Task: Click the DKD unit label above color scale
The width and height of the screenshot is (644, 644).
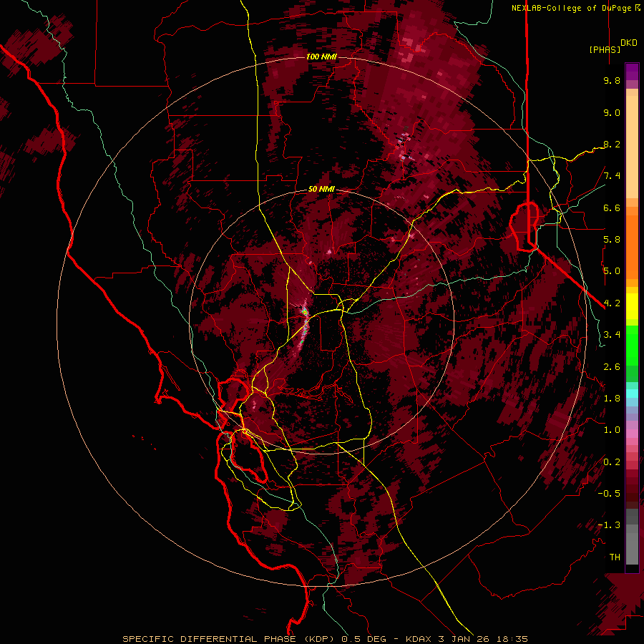Action: (629, 43)
